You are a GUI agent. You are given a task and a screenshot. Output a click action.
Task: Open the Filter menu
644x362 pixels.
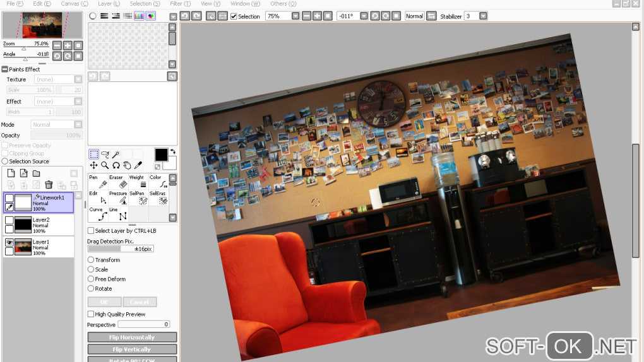pyautogui.click(x=181, y=3)
